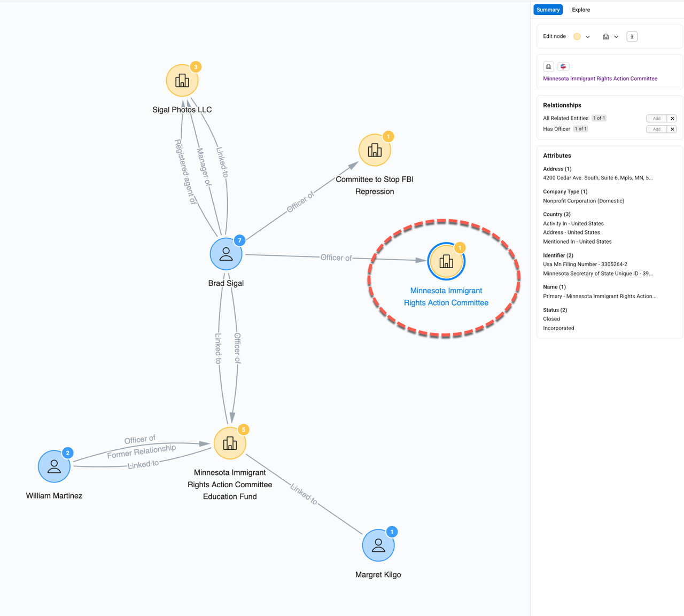Click the rename label icon in Edit node

tap(632, 37)
